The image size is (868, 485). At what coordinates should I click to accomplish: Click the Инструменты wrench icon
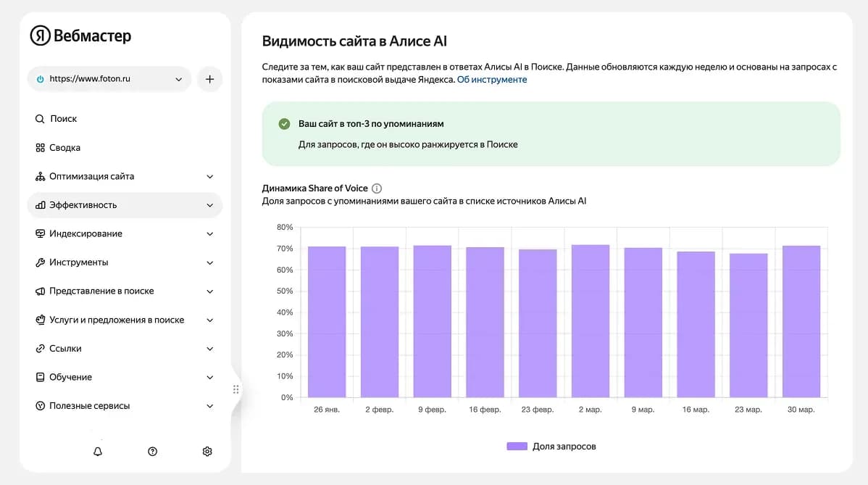(x=40, y=262)
